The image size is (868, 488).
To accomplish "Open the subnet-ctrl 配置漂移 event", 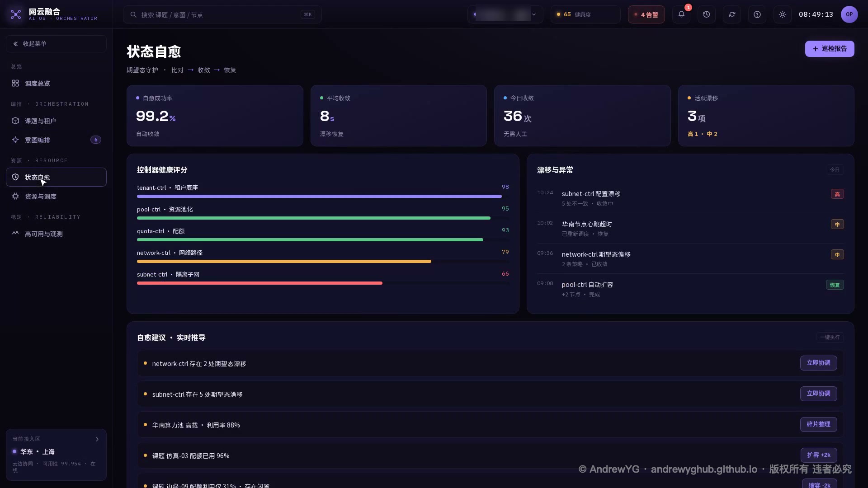I will point(690,198).
